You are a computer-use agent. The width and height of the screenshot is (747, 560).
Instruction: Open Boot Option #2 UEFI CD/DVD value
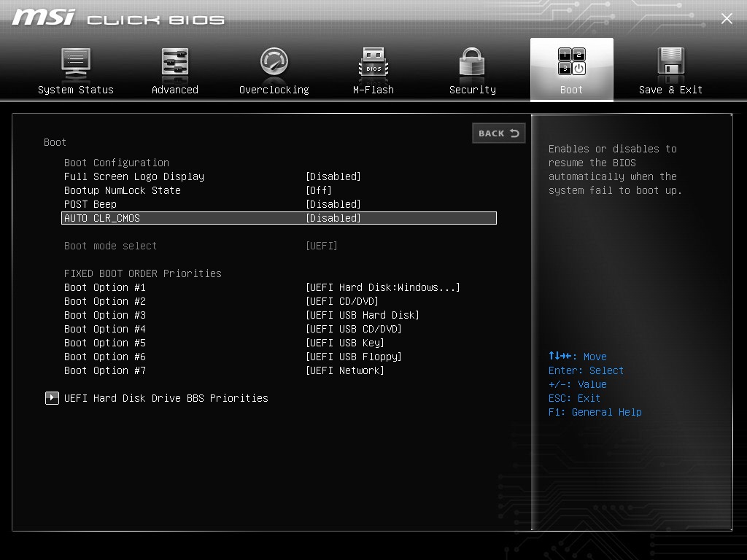[342, 301]
